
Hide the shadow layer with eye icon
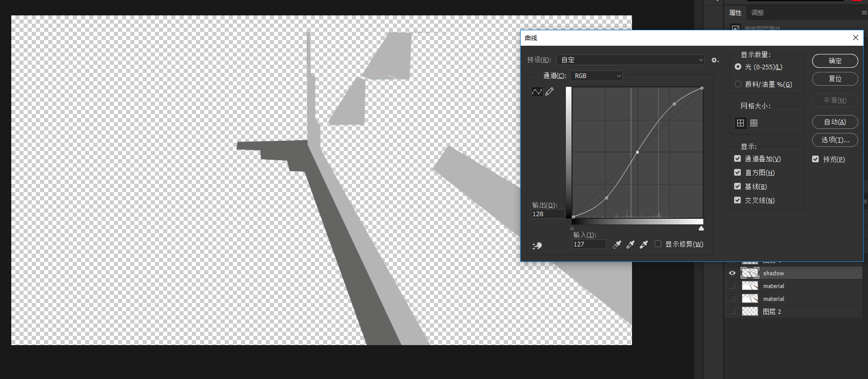tap(732, 273)
